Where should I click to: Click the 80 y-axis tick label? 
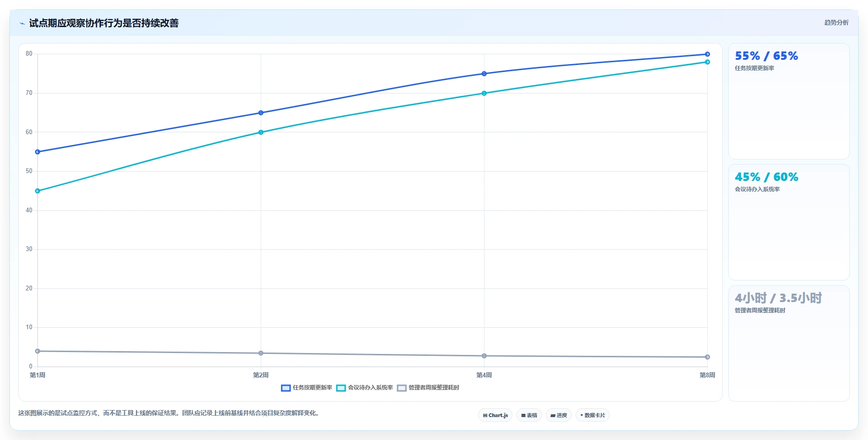29,54
